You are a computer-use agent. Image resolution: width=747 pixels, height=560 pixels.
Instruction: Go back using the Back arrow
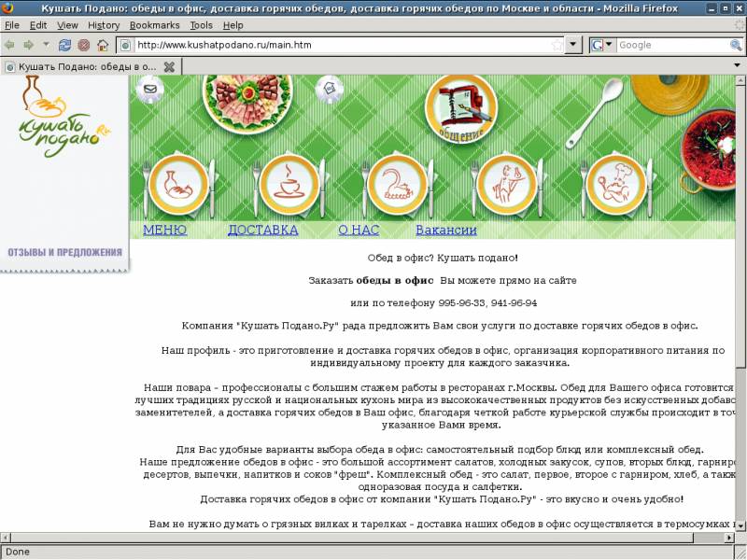point(9,45)
